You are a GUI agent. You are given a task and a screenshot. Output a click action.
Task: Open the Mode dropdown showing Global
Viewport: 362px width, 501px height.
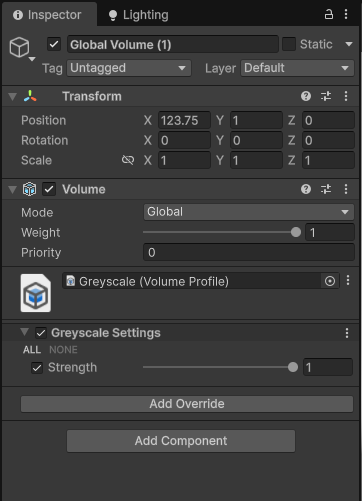pos(249,212)
